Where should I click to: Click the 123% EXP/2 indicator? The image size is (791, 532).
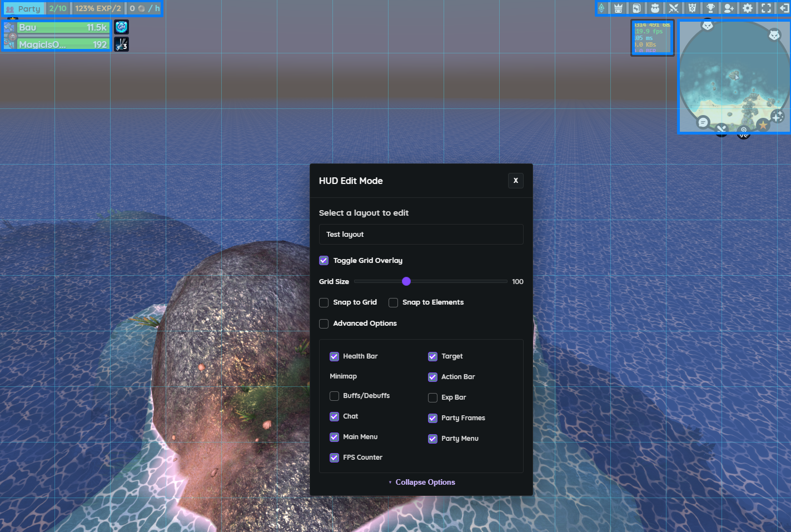coord(98,8)
